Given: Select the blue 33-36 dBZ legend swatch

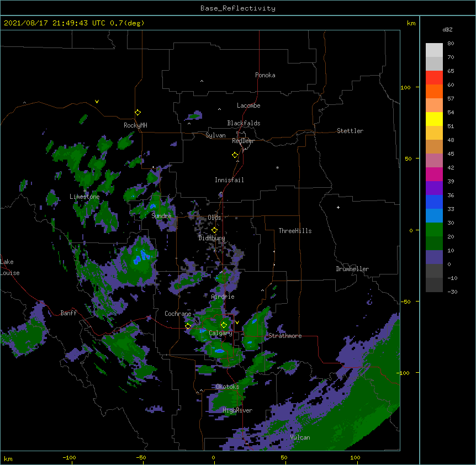Looking at the screenshot, I should (434, 202).
